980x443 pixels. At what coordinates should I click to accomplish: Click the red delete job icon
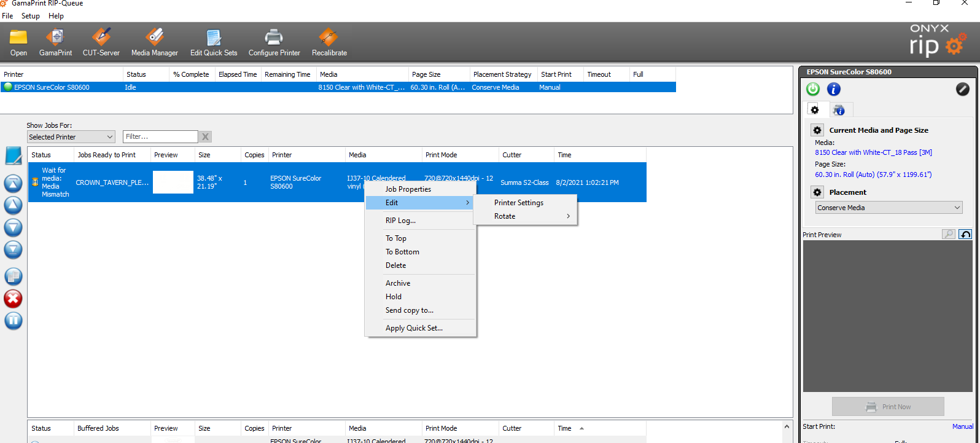[14, 299]
